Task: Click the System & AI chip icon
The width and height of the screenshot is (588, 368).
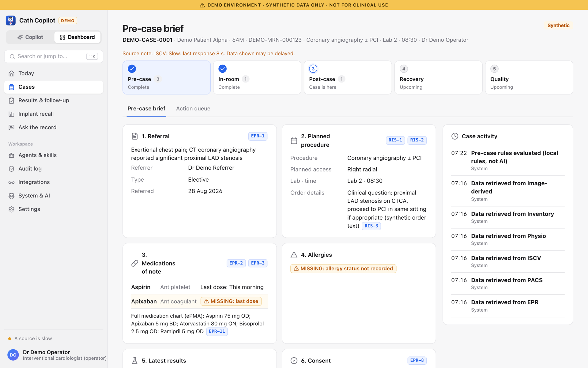Action: pyautogui.click(x=12, y=196)
